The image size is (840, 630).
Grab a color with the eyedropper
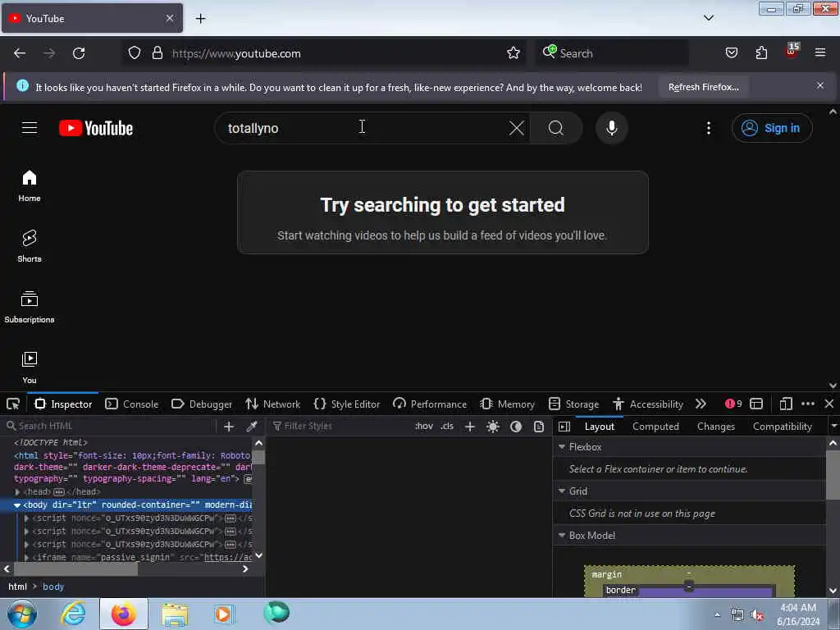point(251,427)
